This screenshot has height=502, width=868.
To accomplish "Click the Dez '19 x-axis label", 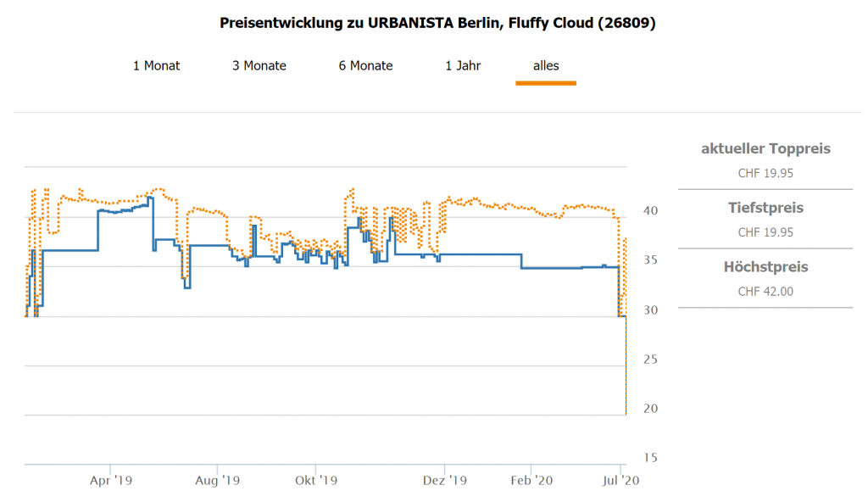I will click(x=445, y=480).
